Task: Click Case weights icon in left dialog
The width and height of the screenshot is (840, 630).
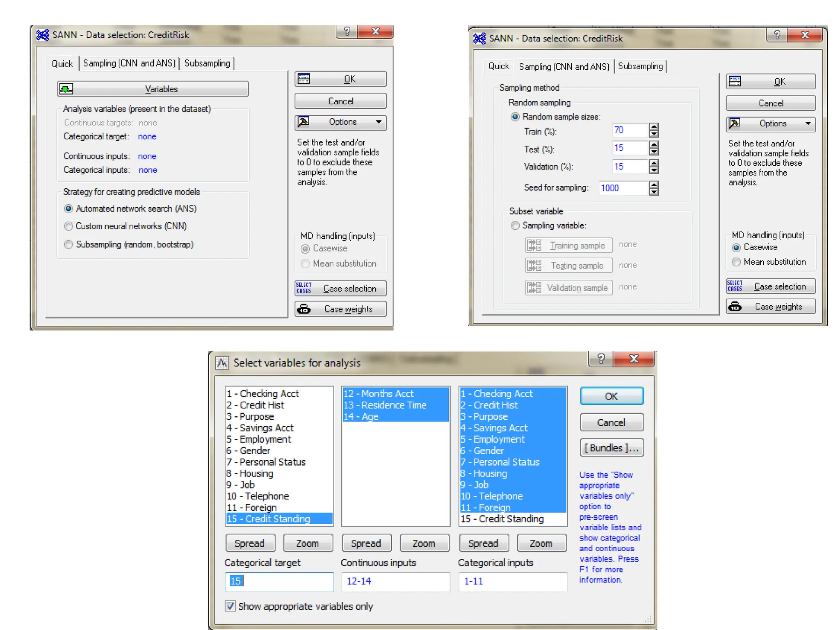Action: point(304,309)
